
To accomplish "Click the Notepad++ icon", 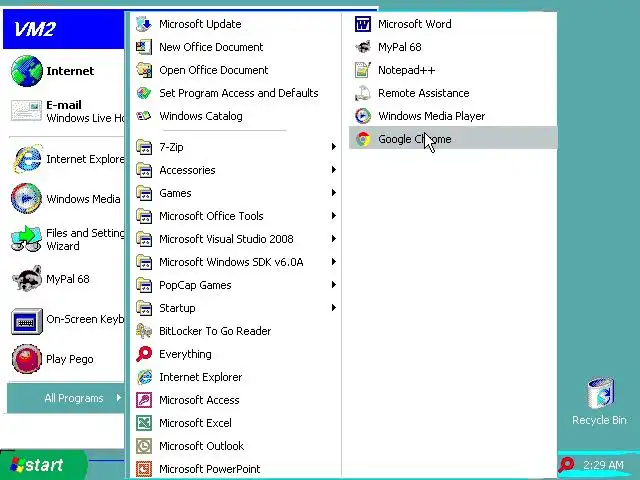I will 363,70.
